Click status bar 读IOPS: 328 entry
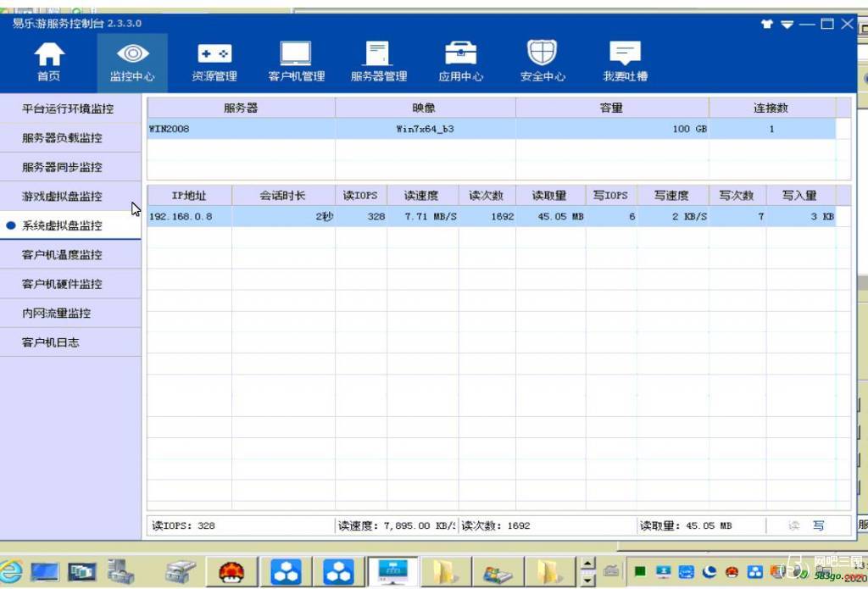Viewport: 868px width, 589px height. point(242,525)
